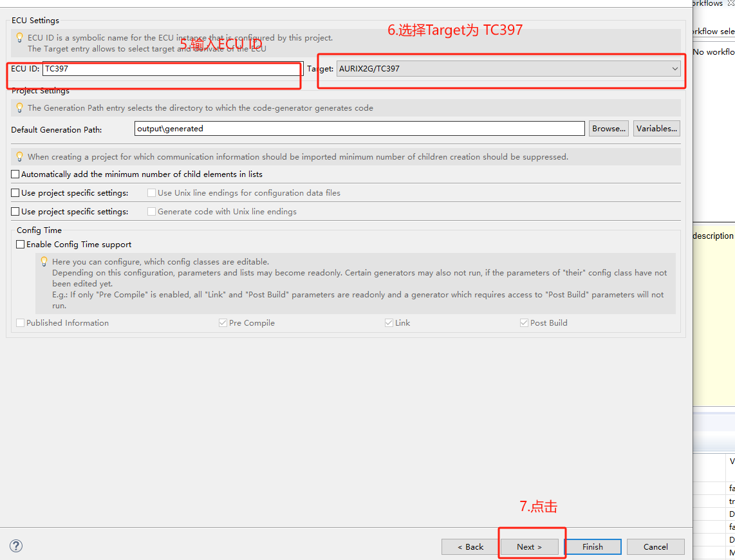Click lightbulb icon in Config Time section
Viewport: 735px width, 560px height.
[x=44, y=261]
